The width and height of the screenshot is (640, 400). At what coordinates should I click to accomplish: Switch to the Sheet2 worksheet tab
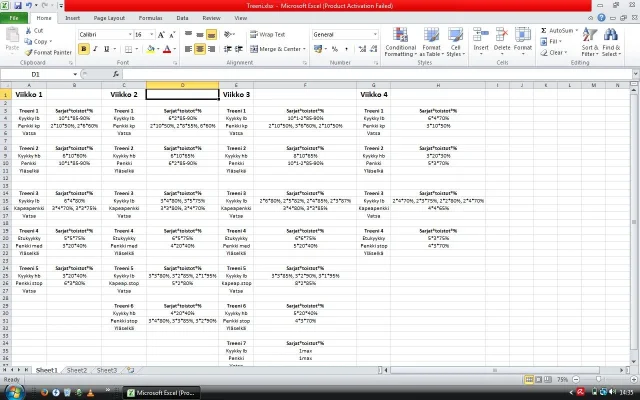click(77, 370)
